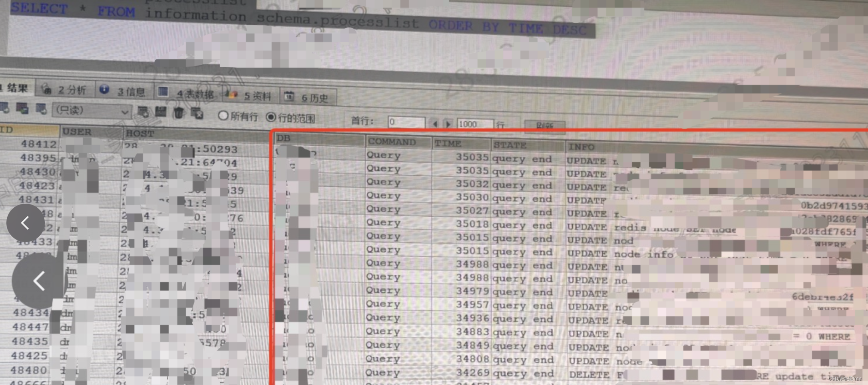Click the TIME cell 34883
Viewport: 868px width, 385px height.
pyautogui.click(x=472, y=331)
